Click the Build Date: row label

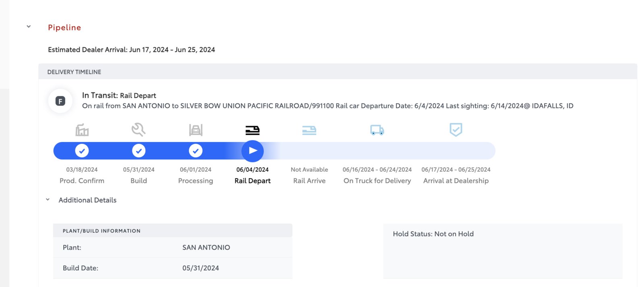81,268
